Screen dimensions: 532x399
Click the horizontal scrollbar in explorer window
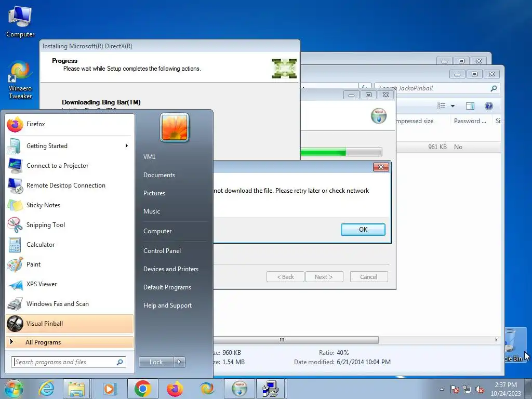tap(296, 340)
